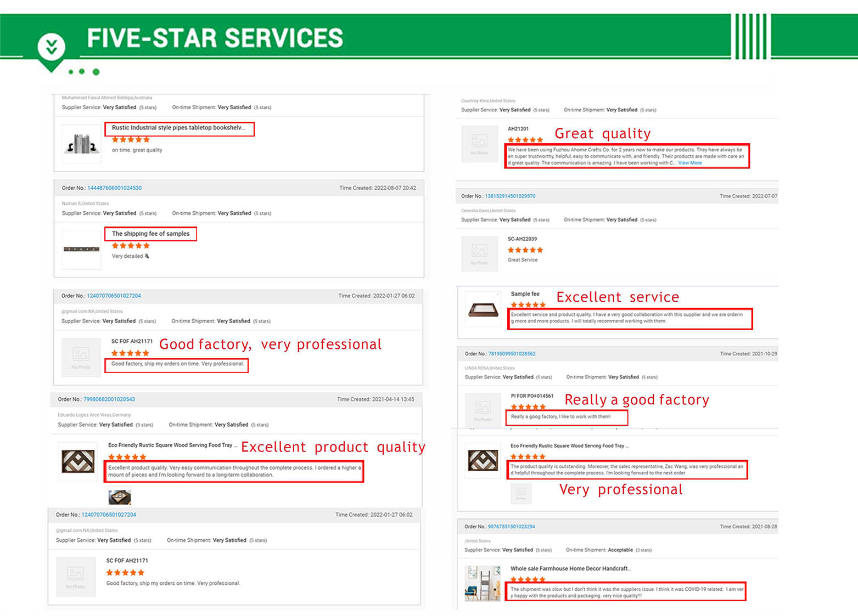Click the No Photo placeholder for PI FOR PO#014561
This screenshot has width=858, height=616.
(483, 410)
